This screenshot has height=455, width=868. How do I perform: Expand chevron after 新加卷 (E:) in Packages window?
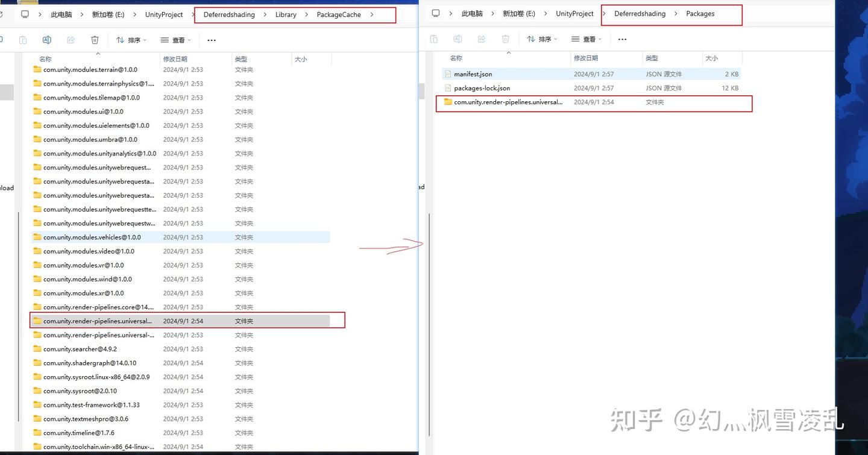pos(546,13)
